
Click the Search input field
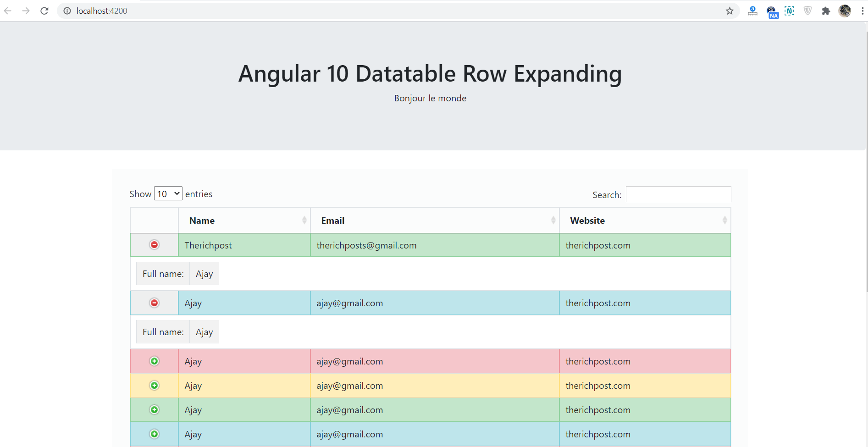point(678,194)
